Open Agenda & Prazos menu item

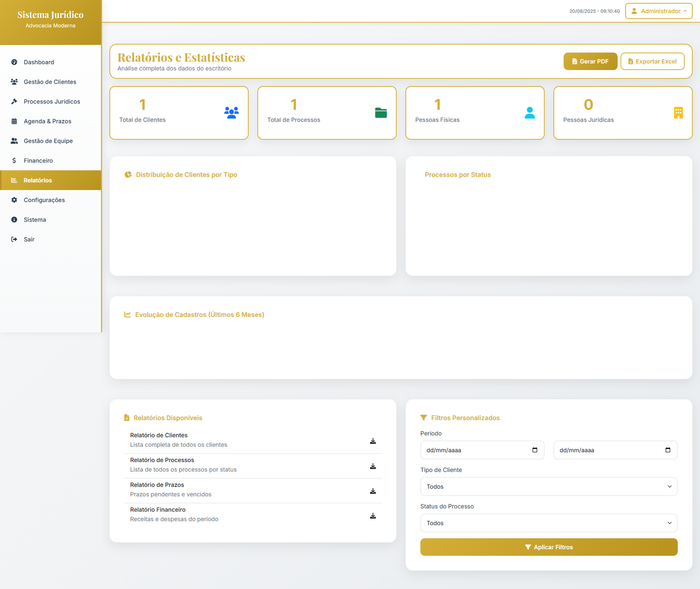click(47, 121)
